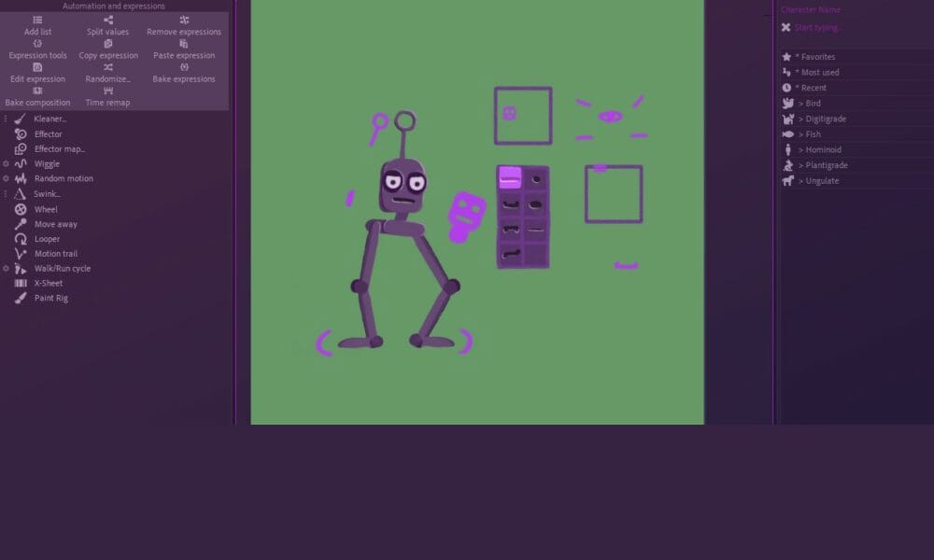This screenshot has width=934, height=560.
Task: Choose the Wheel automation tool
Action: pyautogui.click(x=21, y=209)
